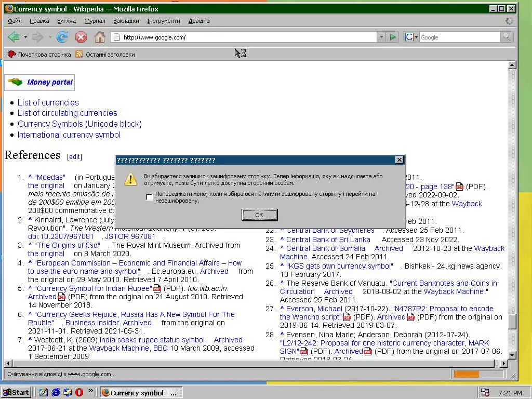Click the quick launch show desktop icon
Viewport: 532px width, 399px height.
click(x=44, y=393)
